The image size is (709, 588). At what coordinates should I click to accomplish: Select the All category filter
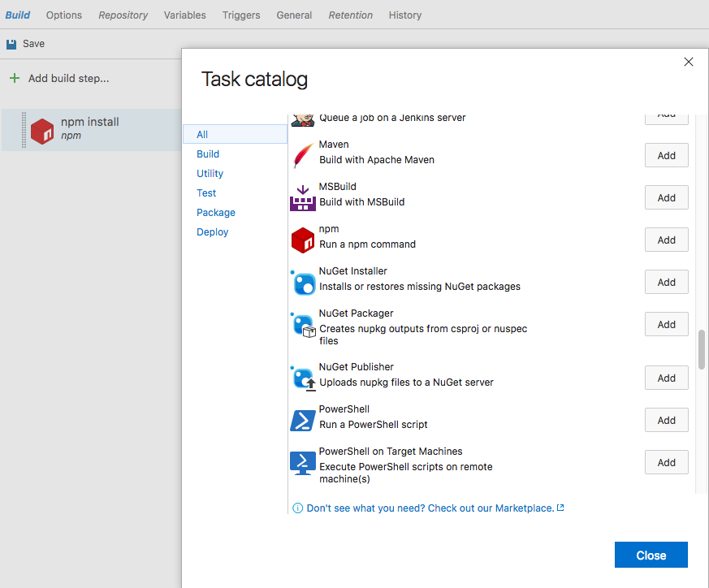[x=235, y=134]
